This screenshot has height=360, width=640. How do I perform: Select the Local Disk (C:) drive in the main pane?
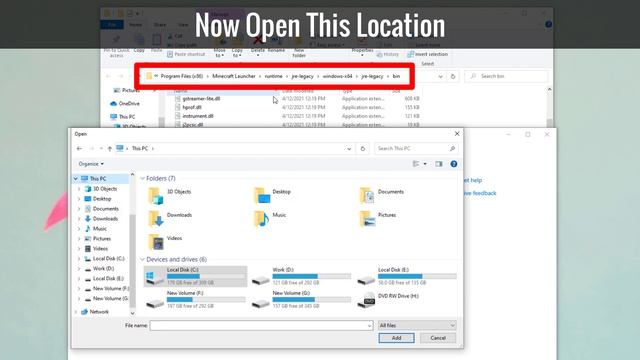[x=196, y=276]
